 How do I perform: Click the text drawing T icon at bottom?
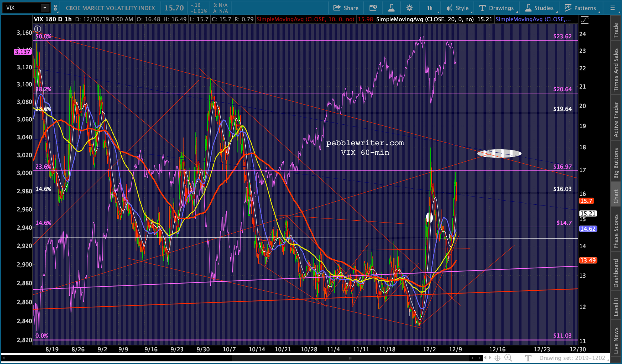[528, 358]
